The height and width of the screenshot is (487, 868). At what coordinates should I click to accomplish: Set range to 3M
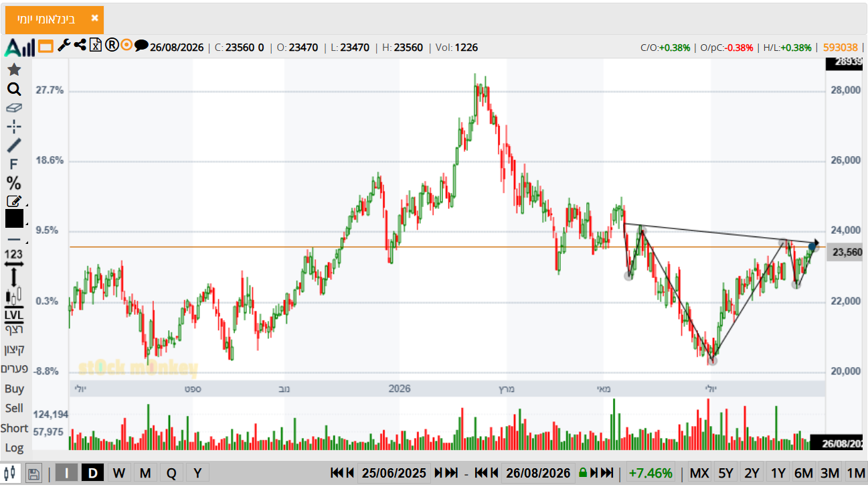click(x=830, y=473)
